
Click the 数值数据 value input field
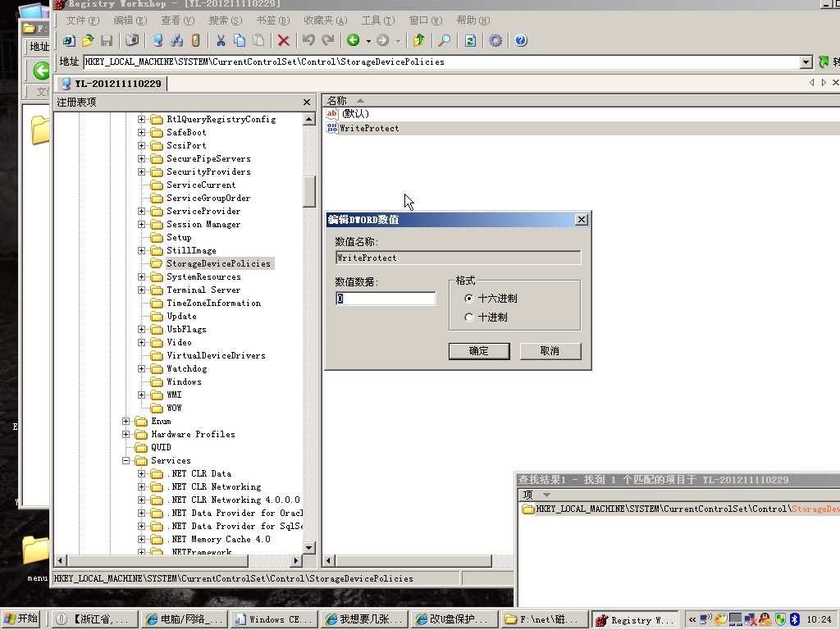(386, 299)
